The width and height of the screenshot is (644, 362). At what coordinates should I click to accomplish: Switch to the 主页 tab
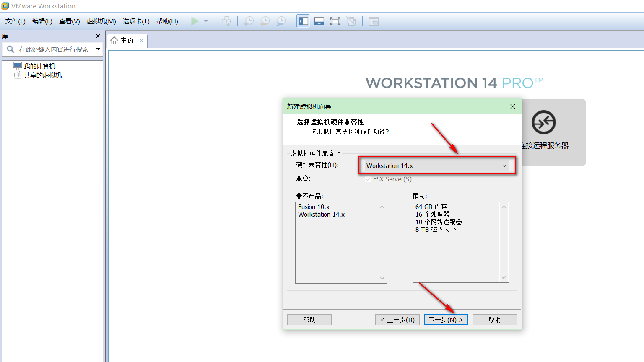(126, 40)
